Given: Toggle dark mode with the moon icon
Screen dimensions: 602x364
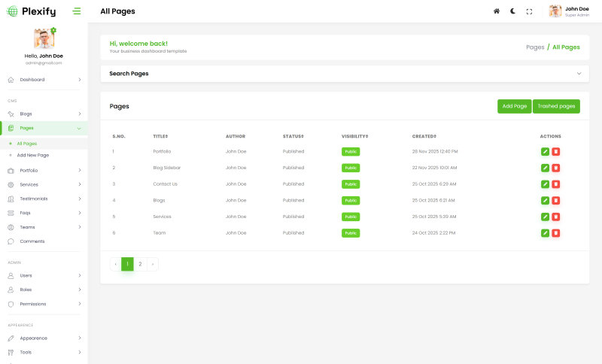Looking at the screenshot, I should [x=512, y=11].
